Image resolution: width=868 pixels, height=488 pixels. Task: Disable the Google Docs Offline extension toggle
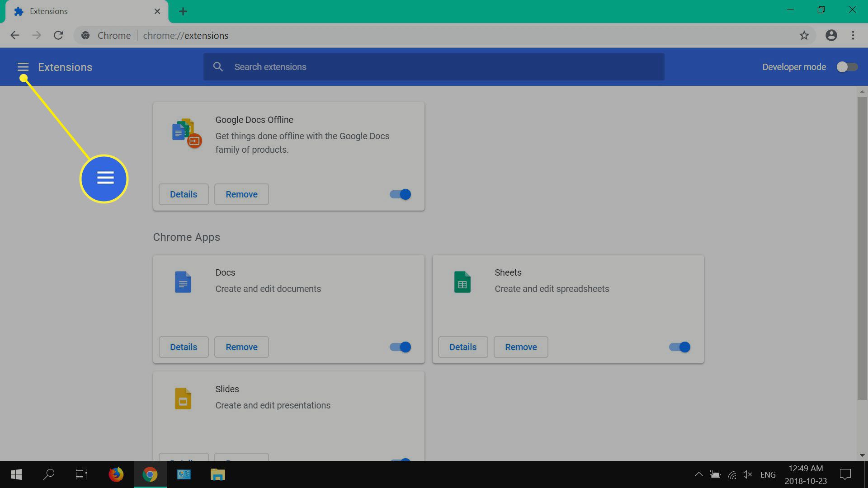[400, 194]
